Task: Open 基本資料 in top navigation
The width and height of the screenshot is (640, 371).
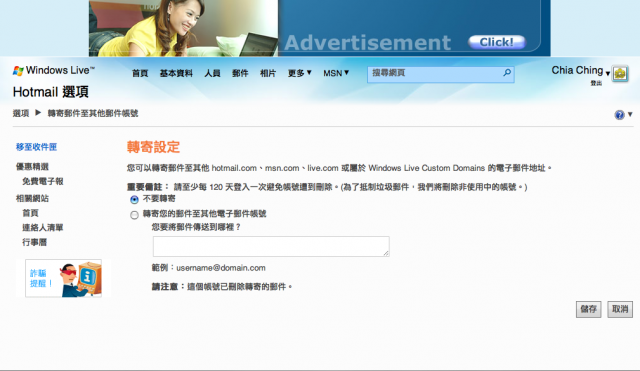Action: pyautogui.click(x=176, y=73)
